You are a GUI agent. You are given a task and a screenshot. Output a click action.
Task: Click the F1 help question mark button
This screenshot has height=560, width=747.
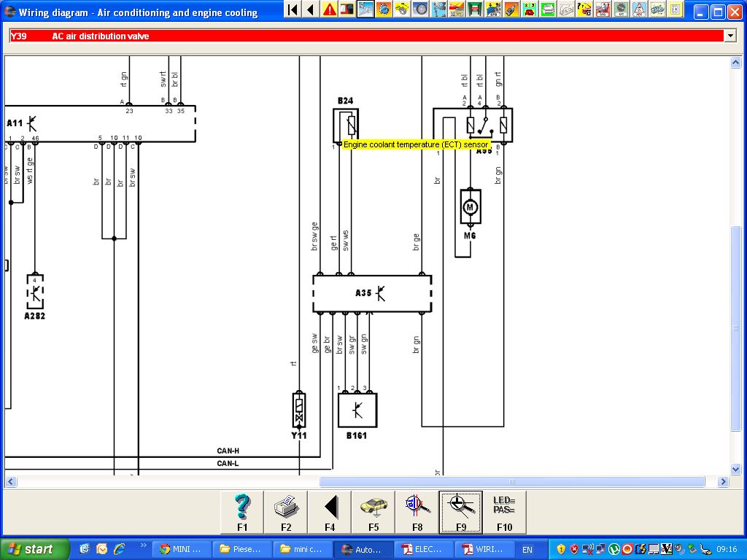(x=242, y=511)
